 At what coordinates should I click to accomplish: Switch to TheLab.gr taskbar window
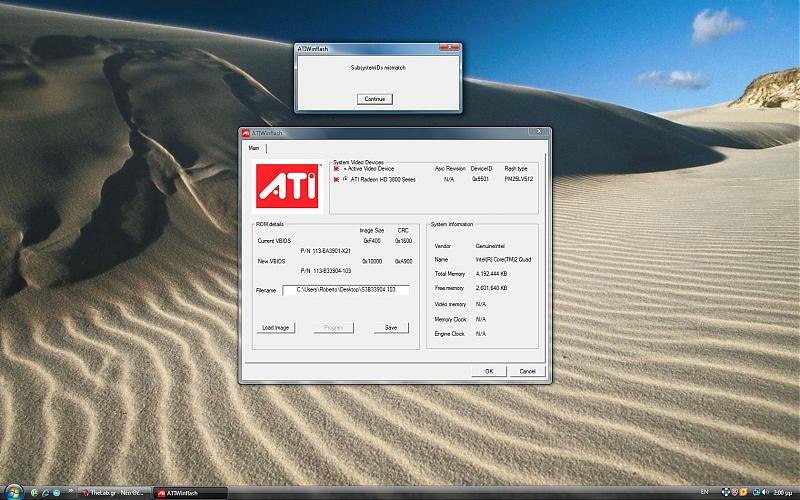(x=114, y=493)
